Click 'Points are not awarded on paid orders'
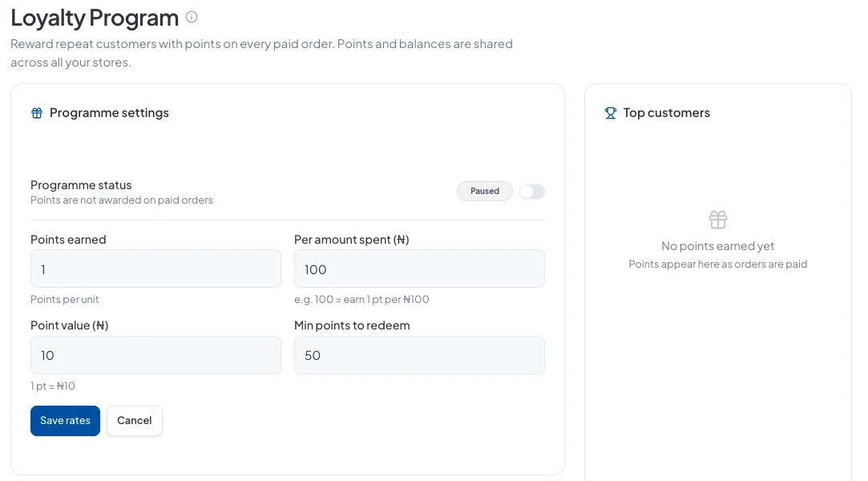 click(122, 200)
